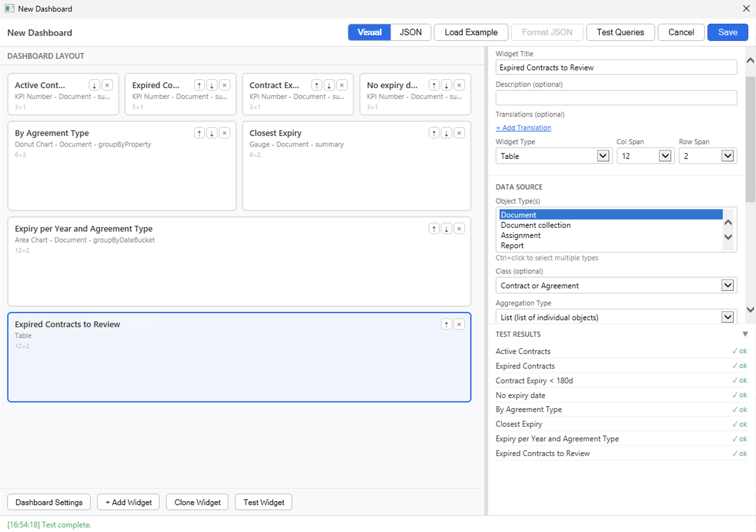Open the Row Span dropdown
756x532 pixels.
708,156
